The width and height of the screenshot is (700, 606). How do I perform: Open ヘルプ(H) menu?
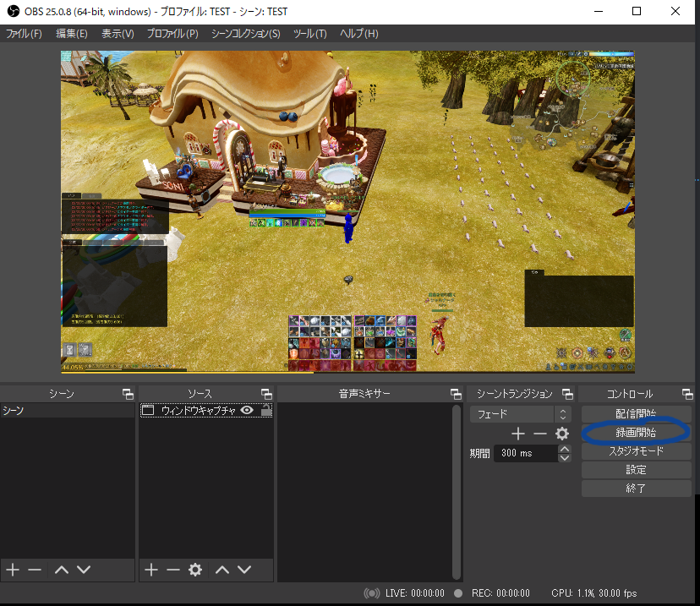tap(359, 34)
